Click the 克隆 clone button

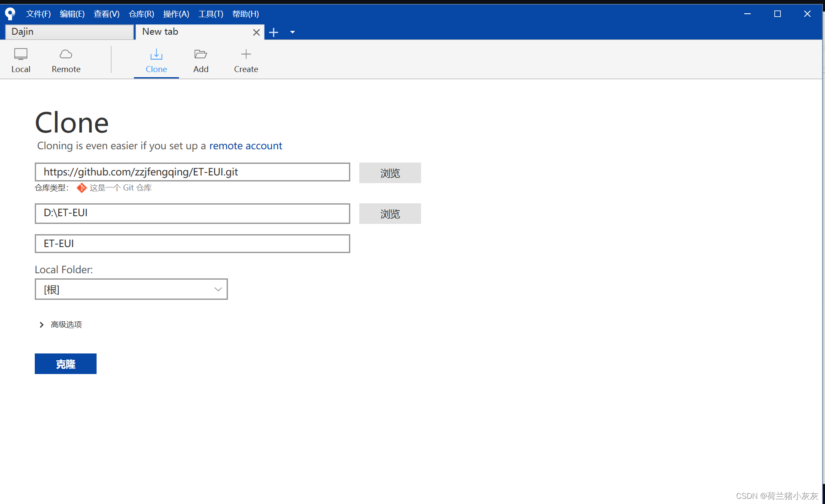(x=66, y=363)
